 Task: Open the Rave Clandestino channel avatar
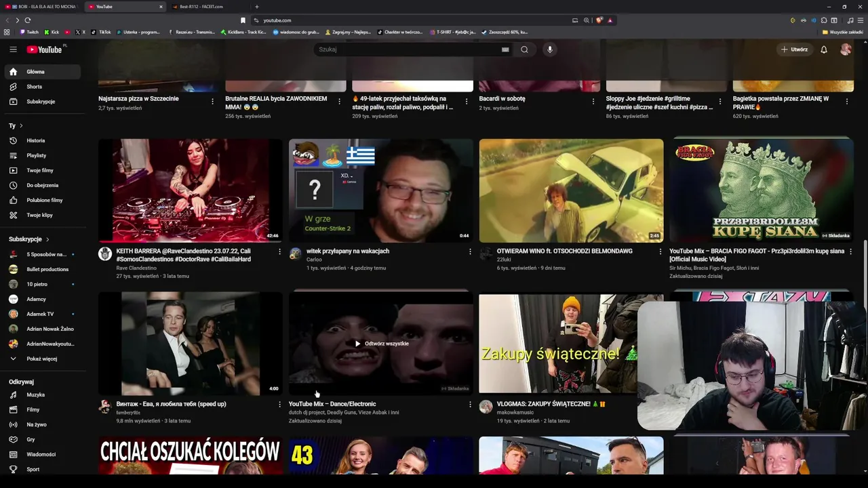pyautogui.click(x=105, y=253)
